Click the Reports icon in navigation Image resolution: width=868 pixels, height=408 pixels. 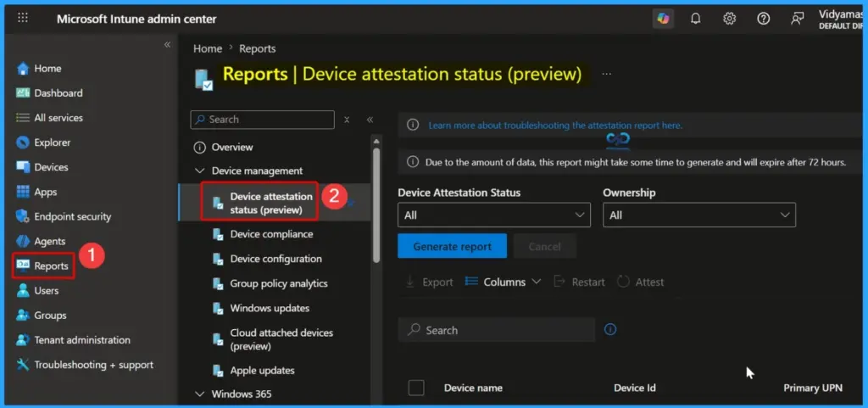(x=23, y=265)
